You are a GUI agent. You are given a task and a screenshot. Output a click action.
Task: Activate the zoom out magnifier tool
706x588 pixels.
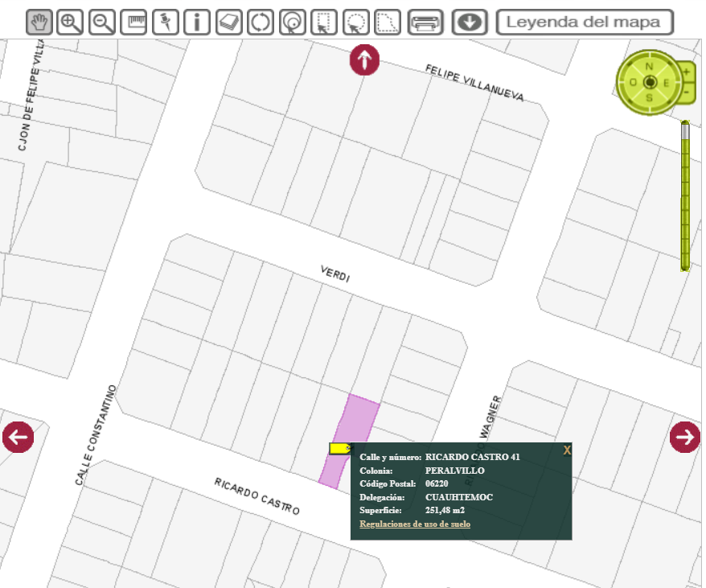[102, 22]
